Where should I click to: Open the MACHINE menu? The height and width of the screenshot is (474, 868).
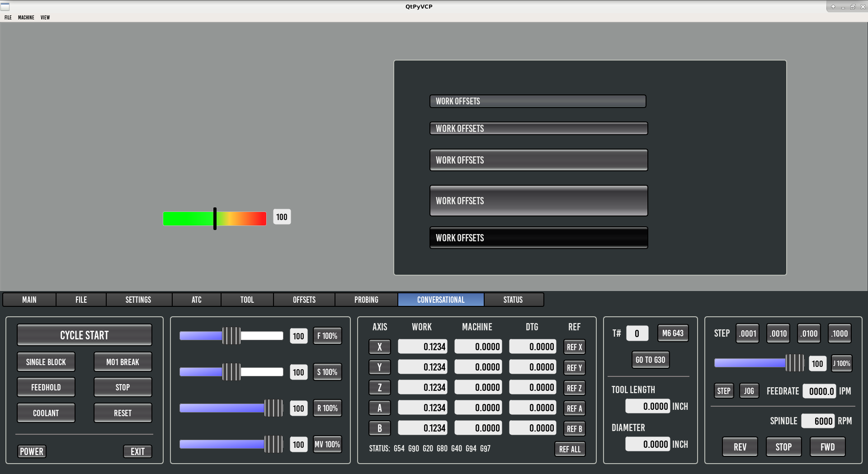point(26,18)
